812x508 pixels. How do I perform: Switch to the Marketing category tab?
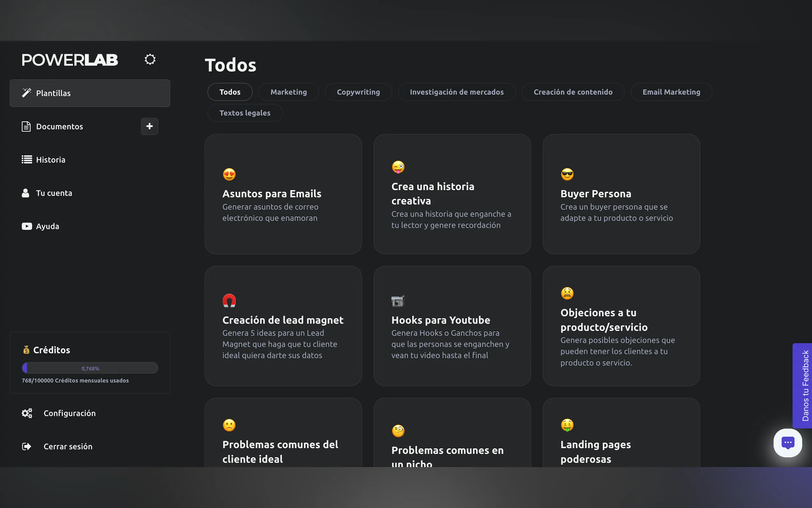pos(288,92)
